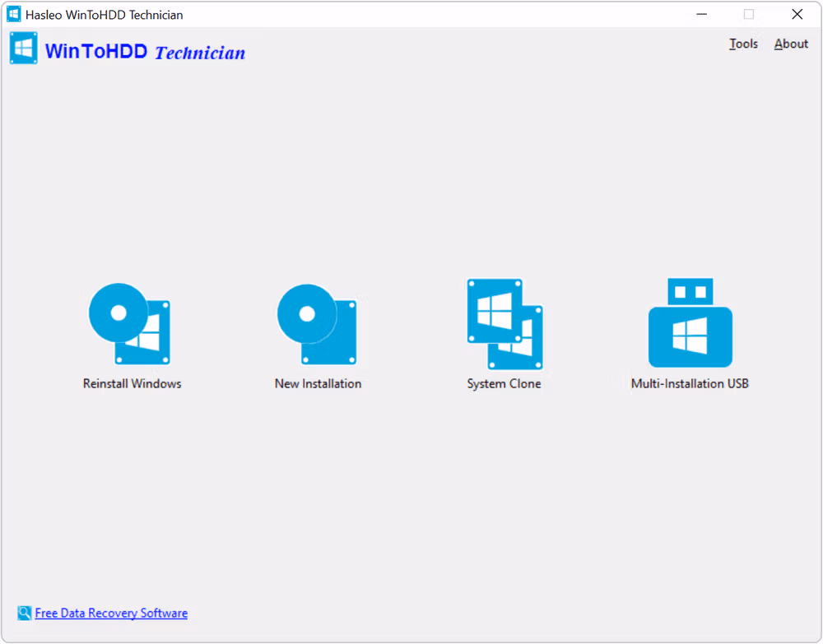Viewport: 823px width, 644px height.
Task: Open the About menu
Action: pyautogui.click(x=791, y=44)
